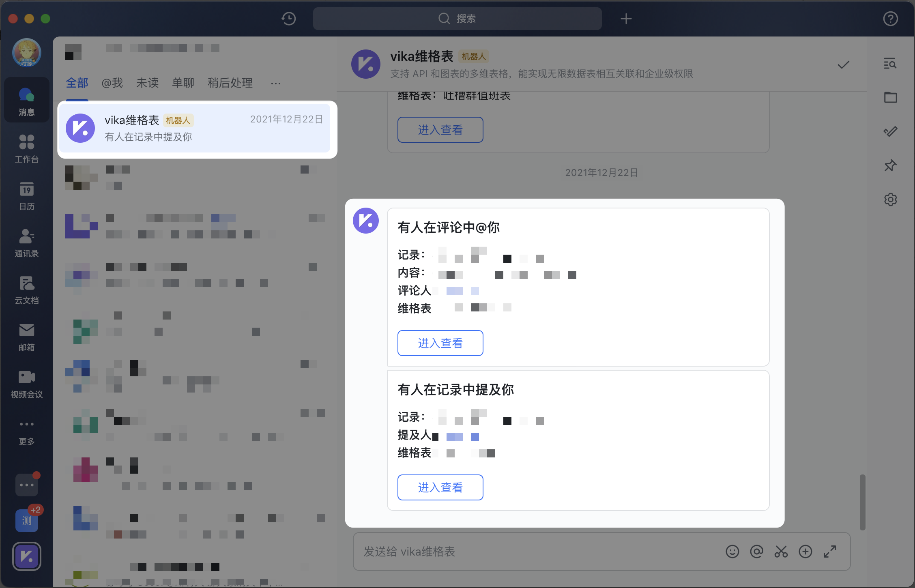915x588 pixels.
Task: Switch to the 未读 unread tab
Action: coord(147,83)
